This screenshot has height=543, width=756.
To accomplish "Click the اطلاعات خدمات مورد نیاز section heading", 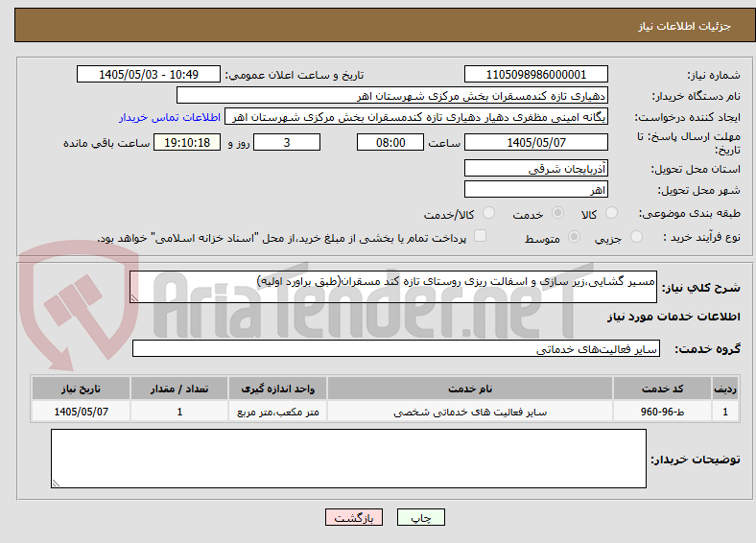I will pos(673,317).
